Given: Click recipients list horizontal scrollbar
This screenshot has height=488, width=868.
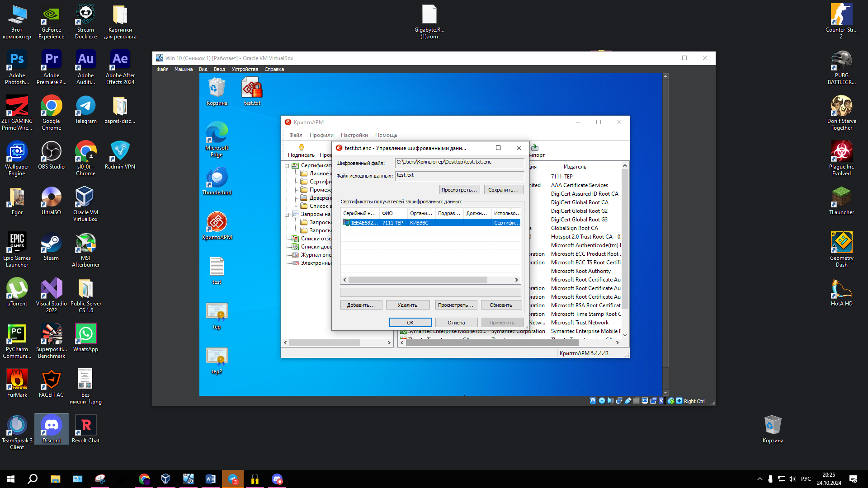Looking at the screenshot, I should pos(418,280).
